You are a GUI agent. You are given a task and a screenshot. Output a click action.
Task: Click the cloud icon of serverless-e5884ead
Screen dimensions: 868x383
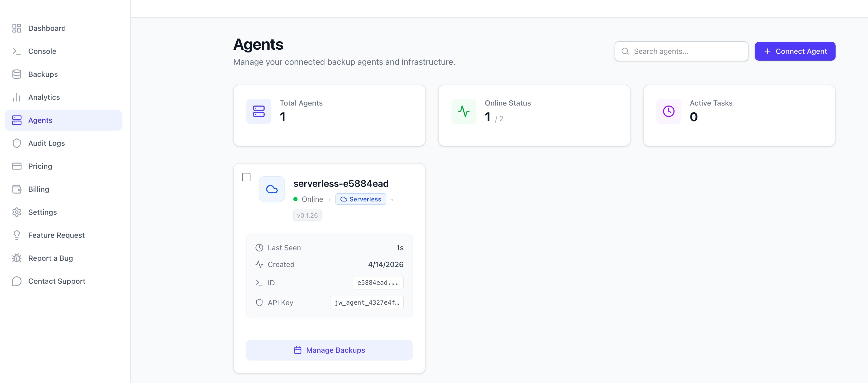click(x=272, y=189)
